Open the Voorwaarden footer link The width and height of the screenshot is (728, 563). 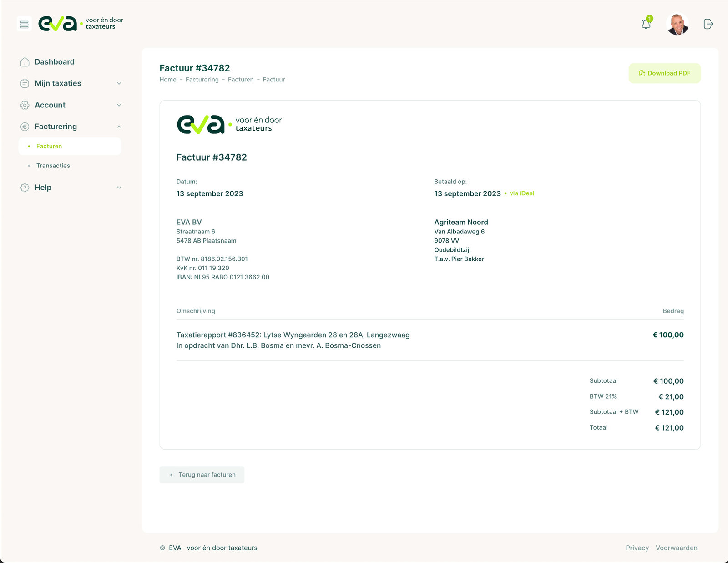tap(676, 548)
